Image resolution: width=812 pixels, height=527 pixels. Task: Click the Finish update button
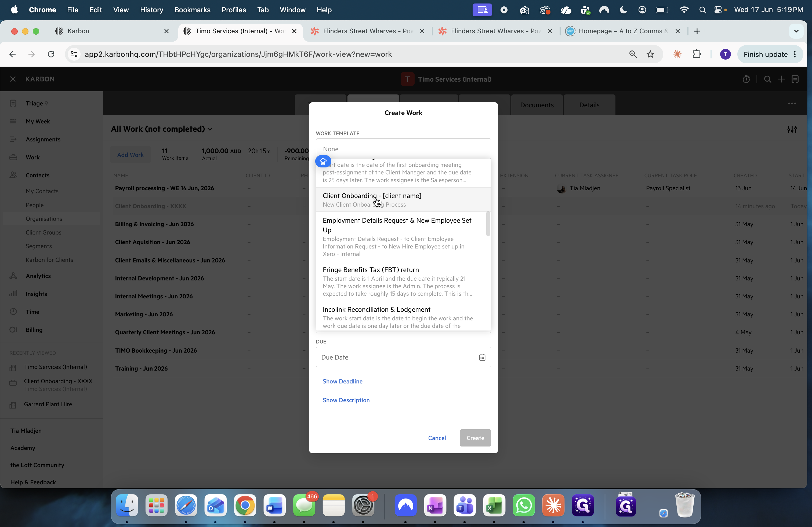point(770,54)
